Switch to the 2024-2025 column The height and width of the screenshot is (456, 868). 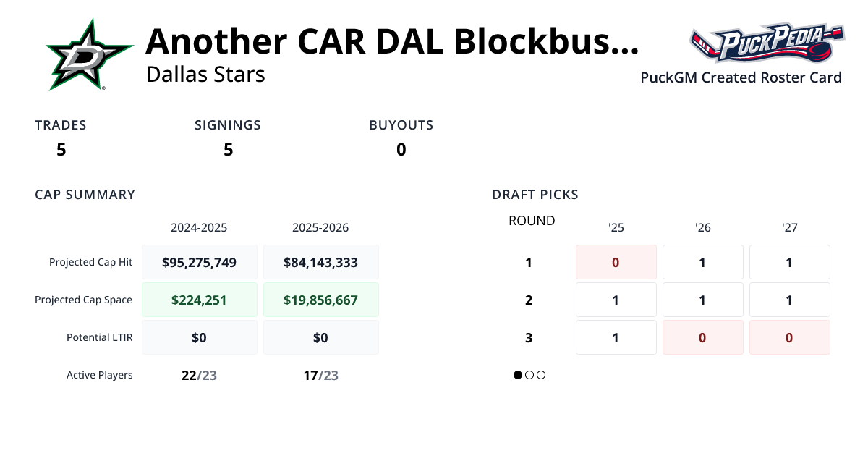pos(199,227)
